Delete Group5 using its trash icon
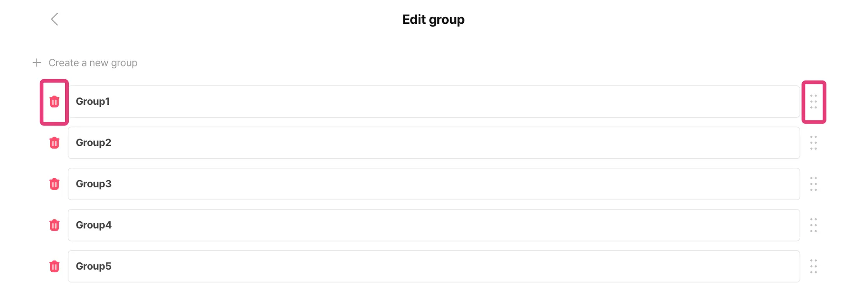Image resolution: width=868 pixels, height=298 pixels. (x=54, y=266)
